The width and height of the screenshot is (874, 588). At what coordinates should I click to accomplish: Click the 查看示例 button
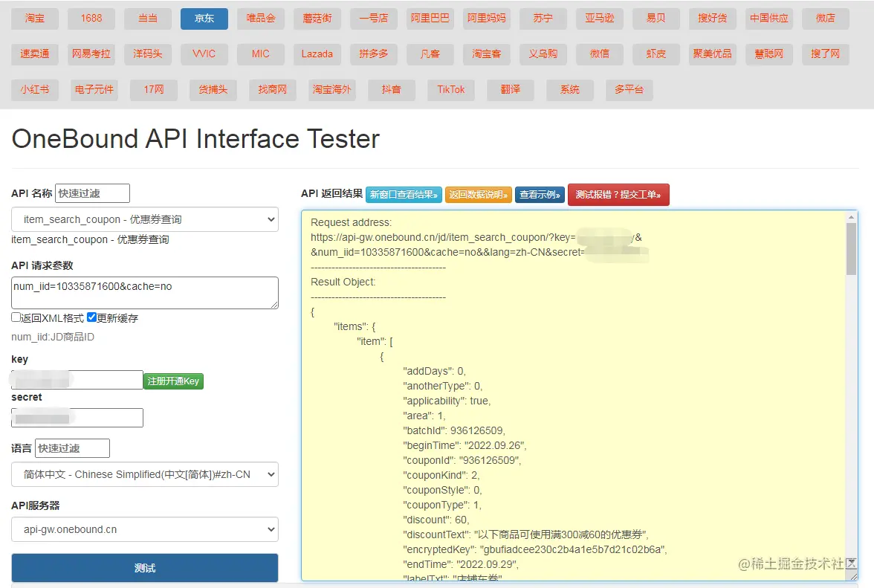540,195
